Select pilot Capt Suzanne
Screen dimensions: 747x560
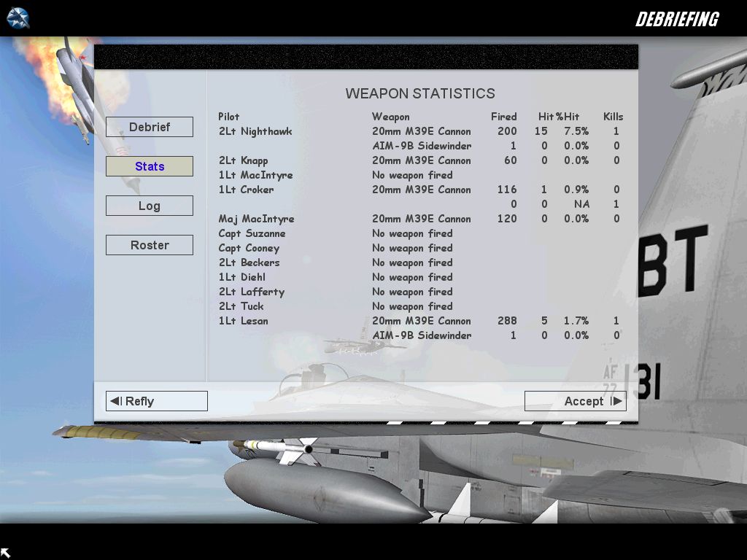click(x=252, y=233)
